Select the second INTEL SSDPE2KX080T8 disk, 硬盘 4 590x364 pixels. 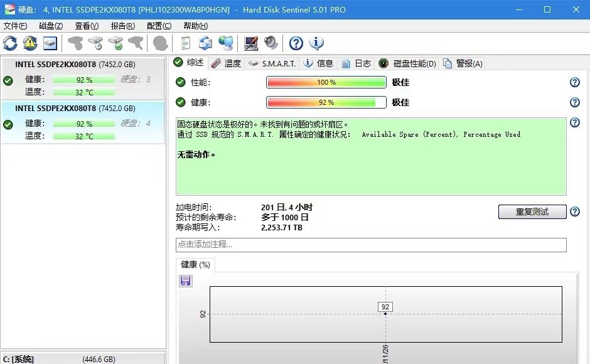coord(83,122)
